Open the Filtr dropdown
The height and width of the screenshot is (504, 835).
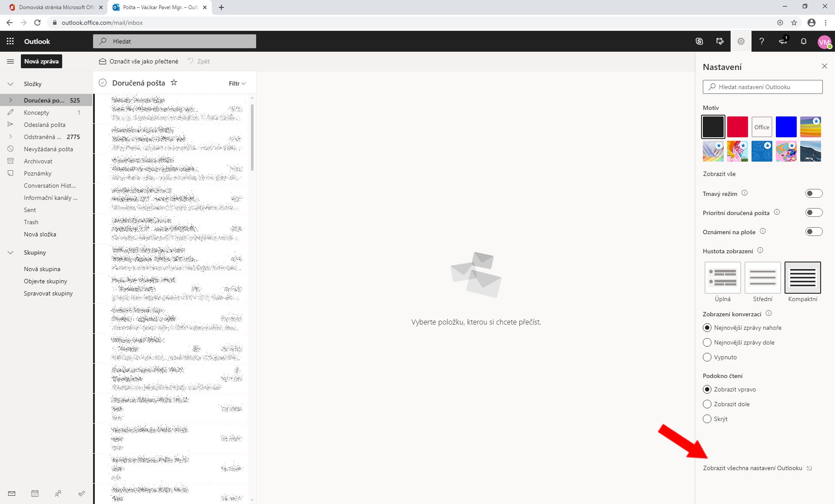237,83
